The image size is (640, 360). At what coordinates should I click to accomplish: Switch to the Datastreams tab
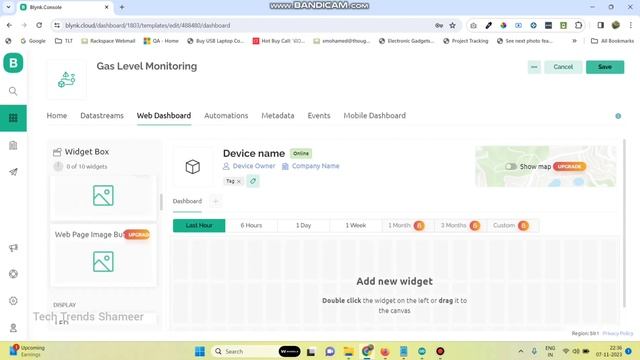pyautogui.click(x=102, y=116)
